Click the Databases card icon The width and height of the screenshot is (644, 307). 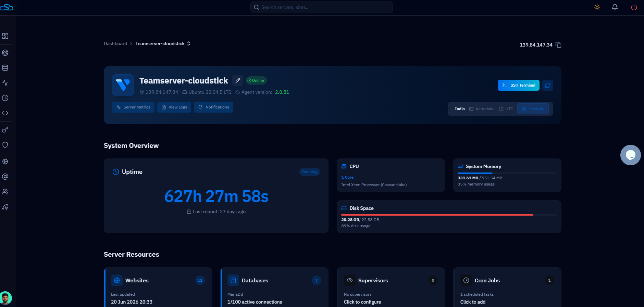(233, 280)
